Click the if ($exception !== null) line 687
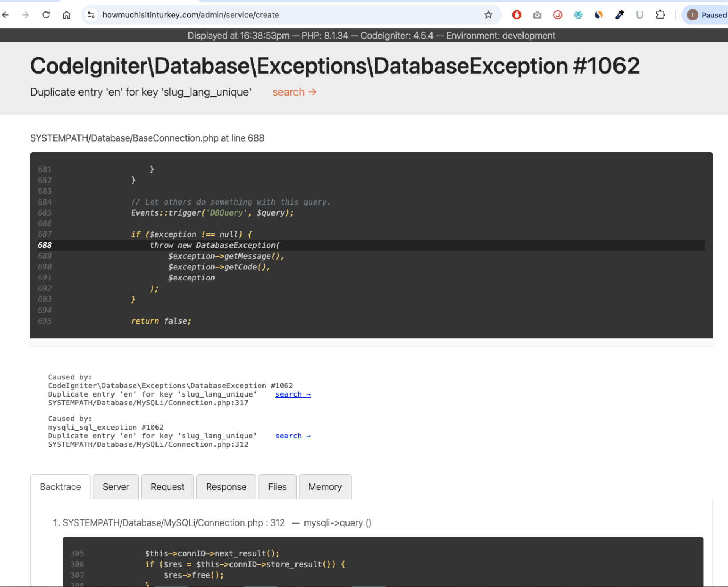Screen dimensions: 728x587 [x=191, y=234]
